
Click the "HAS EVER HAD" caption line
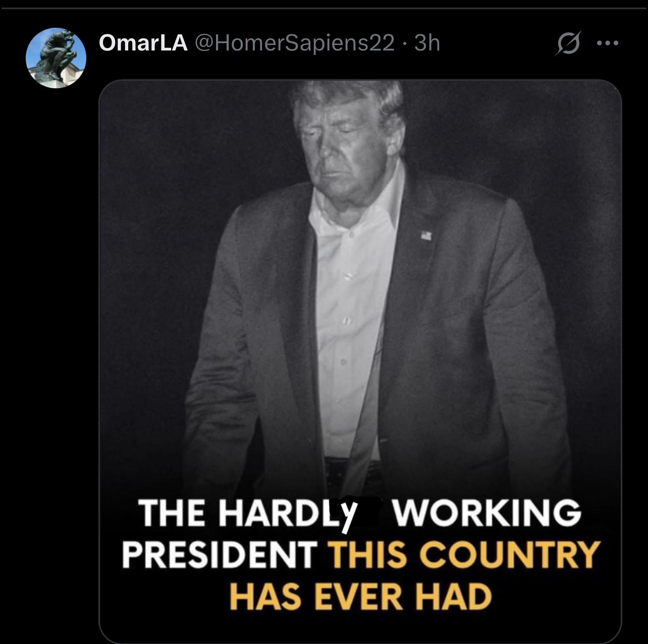360,596
